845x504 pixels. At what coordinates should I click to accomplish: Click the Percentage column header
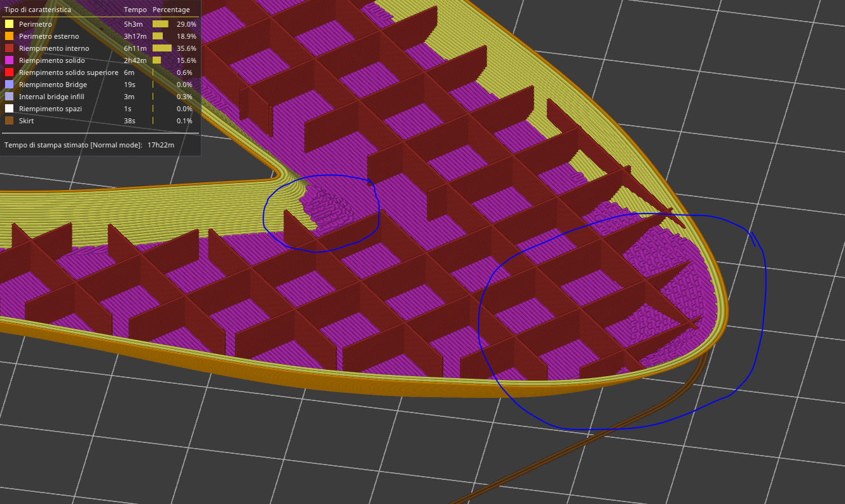[x=172, y=10]
